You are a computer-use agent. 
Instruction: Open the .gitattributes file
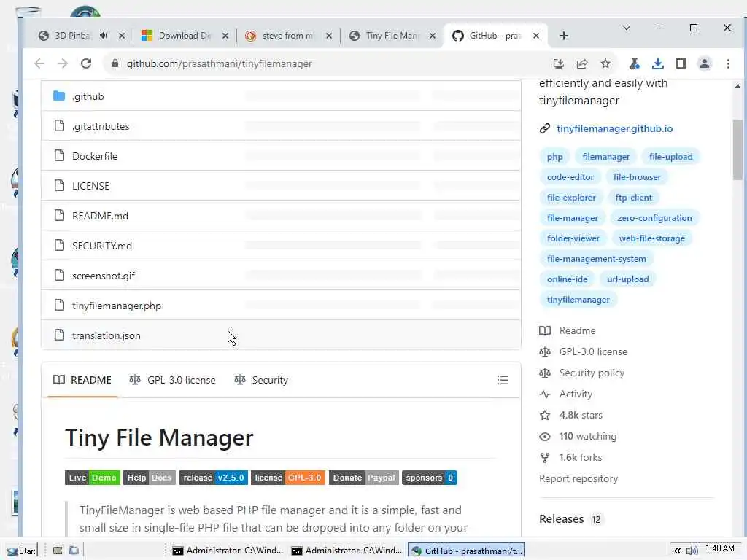[101, 126]
